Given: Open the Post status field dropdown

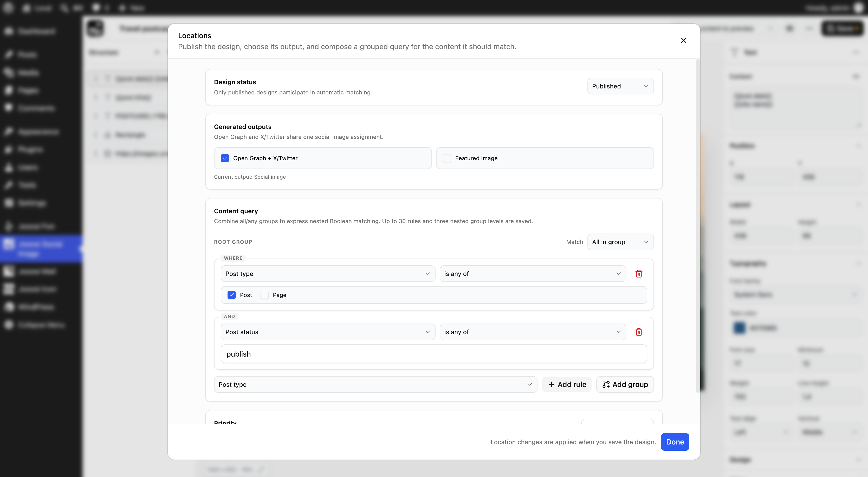Looking at the screenshot, I should pyautogui.click(x=328, y=332).
